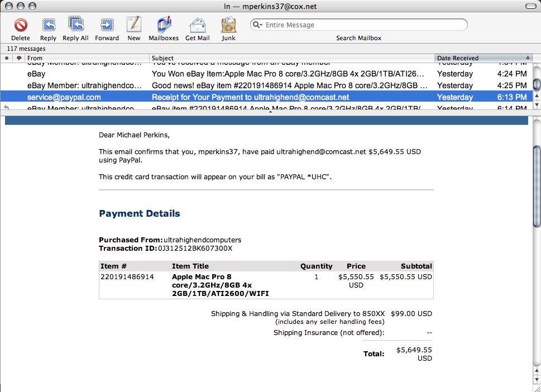This screenshot has width=541, height=392.
Task: Click the message list scroll down arrow
Action: point(537,104)
